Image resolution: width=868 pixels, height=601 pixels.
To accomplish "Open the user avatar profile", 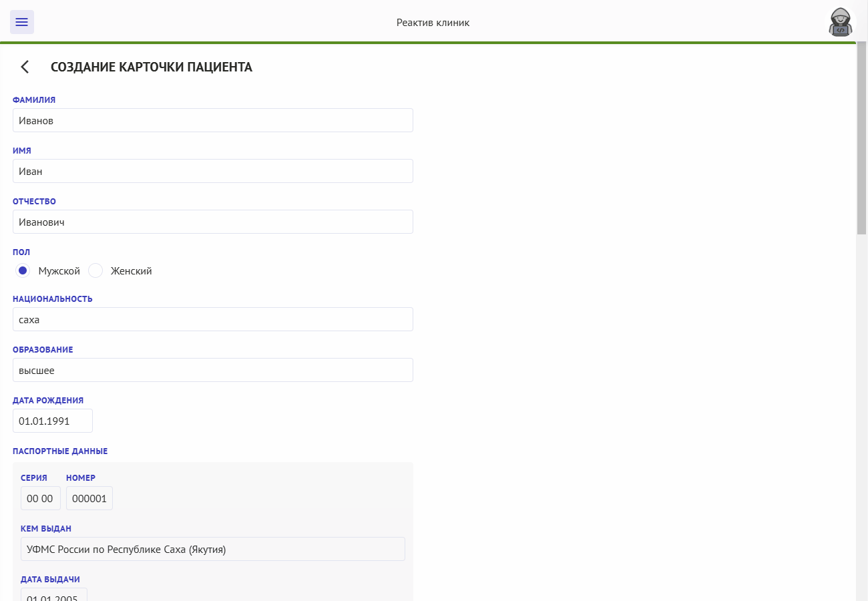I will point(841,23).
